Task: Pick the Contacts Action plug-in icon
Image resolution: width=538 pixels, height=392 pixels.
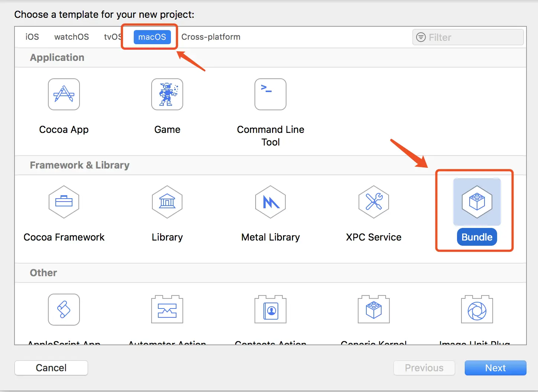Action: tap(270, 310)
